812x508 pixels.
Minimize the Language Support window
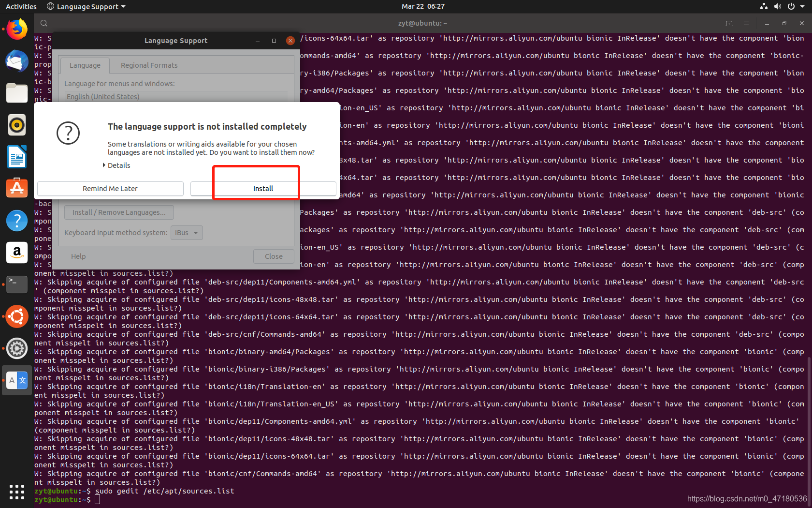(258, 41)
